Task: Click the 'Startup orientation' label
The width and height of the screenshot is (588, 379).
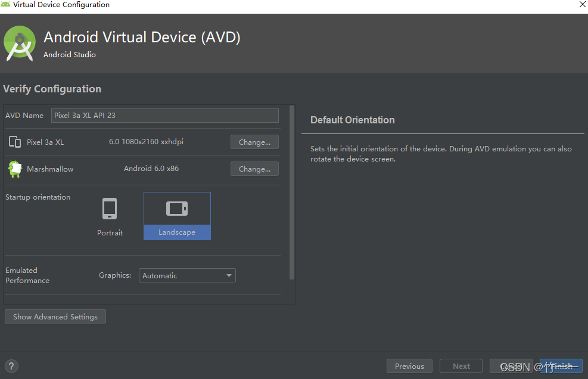Action: 38,197
